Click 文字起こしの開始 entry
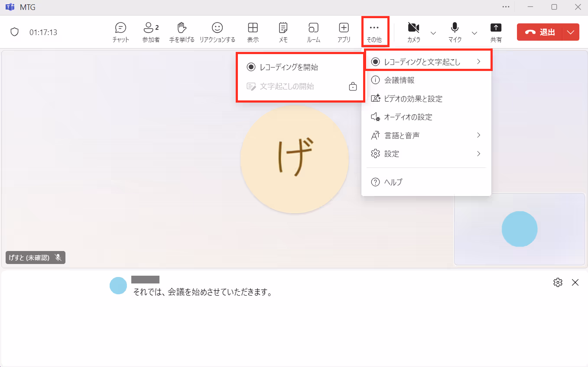The width and height of the screenshot is (588, 367). 300,86
